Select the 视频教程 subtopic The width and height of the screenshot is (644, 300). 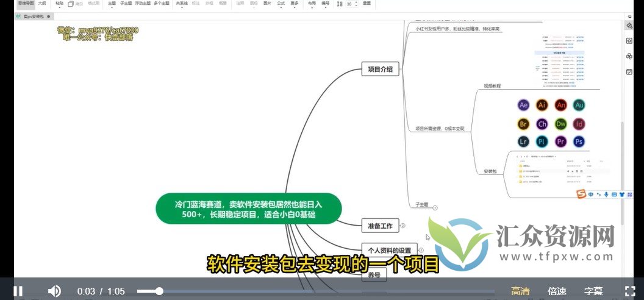(x=492, y=86)
